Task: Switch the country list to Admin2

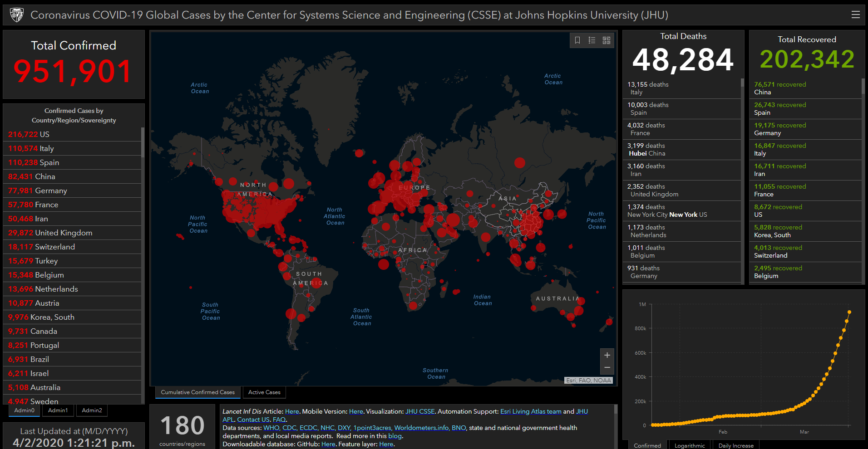Action: [x=92, y=410]
